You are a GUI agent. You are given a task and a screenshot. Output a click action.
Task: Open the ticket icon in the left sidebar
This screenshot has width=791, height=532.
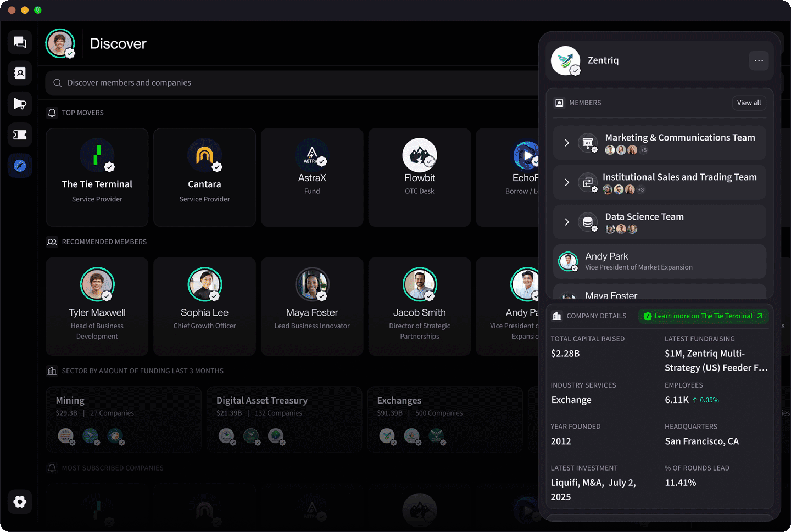coord(19,135)
